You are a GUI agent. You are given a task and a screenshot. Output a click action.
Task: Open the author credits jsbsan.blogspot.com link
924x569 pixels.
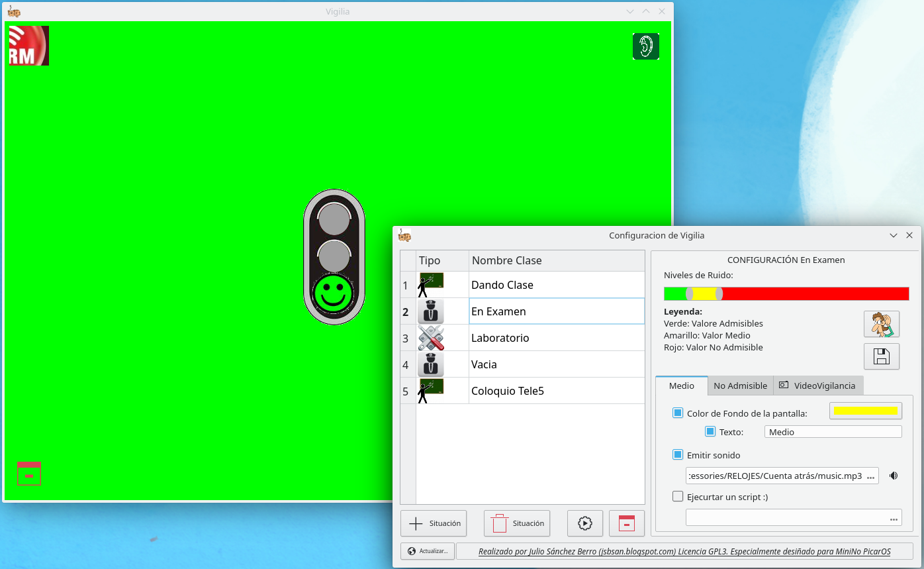point(684,551)
